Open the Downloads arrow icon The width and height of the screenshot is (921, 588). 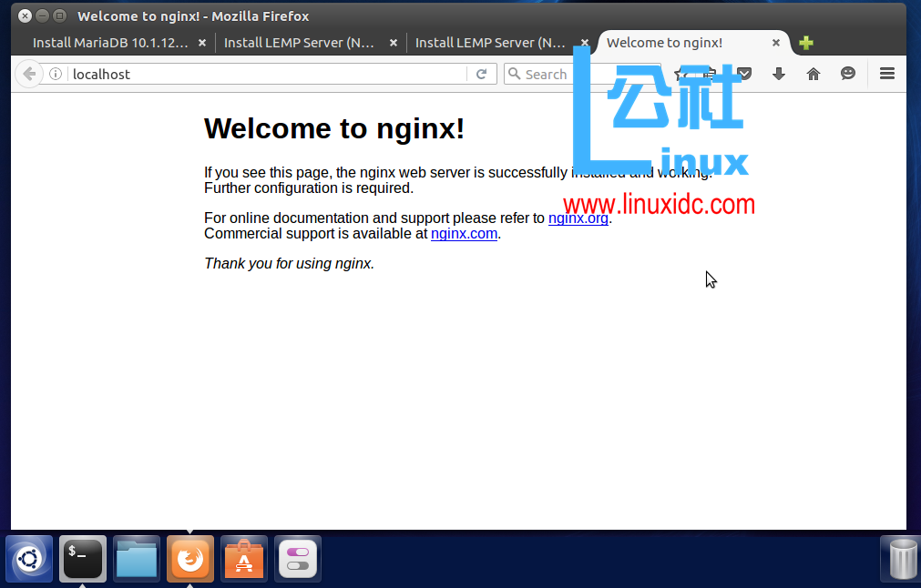coord(778,74)
